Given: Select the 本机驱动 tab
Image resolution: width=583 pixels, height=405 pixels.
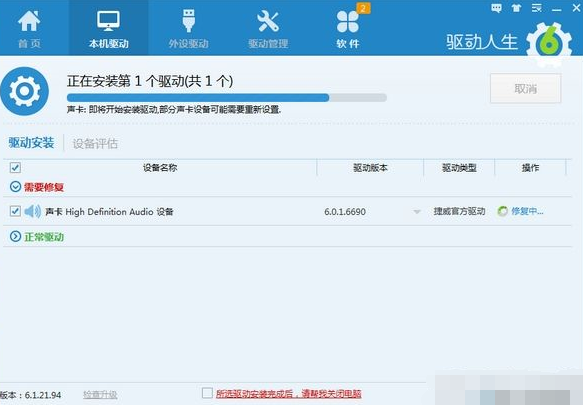Looking at the screenshot, I should [109, 28].
